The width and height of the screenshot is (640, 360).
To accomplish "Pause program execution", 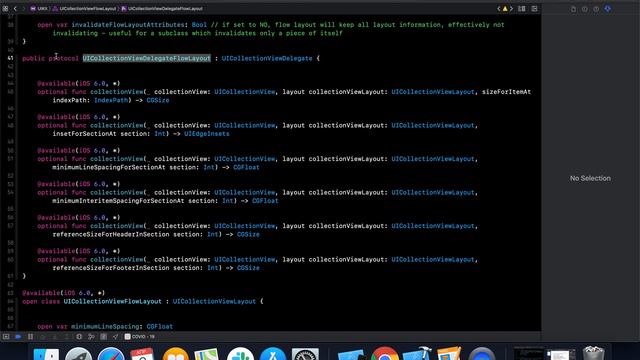I will click(x=30, y=337).
